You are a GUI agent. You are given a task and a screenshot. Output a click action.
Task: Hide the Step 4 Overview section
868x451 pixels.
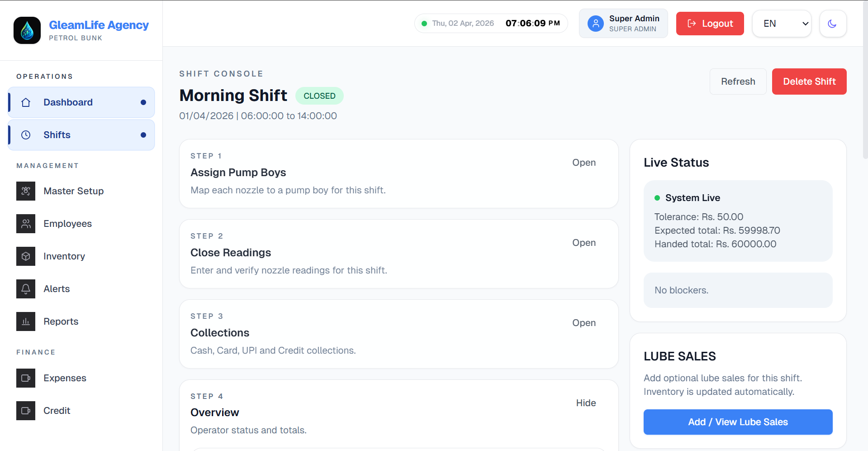click(x=585, y=403)
